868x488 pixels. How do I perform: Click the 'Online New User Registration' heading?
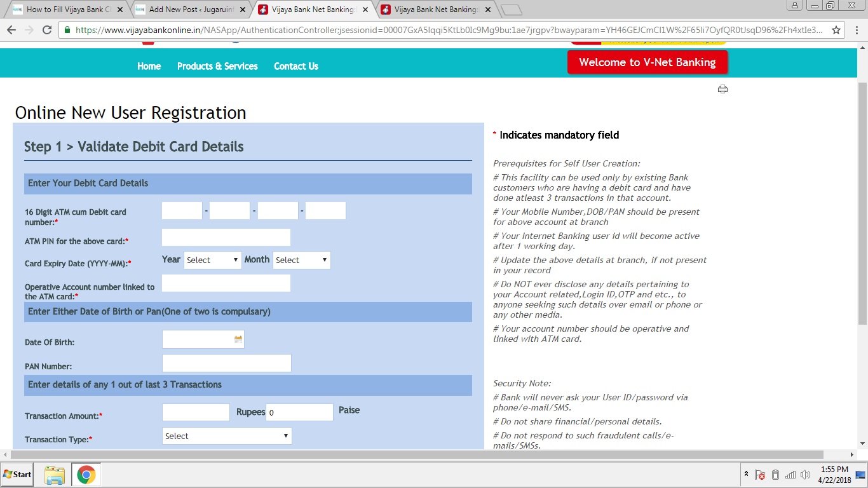tap(130, 112)
